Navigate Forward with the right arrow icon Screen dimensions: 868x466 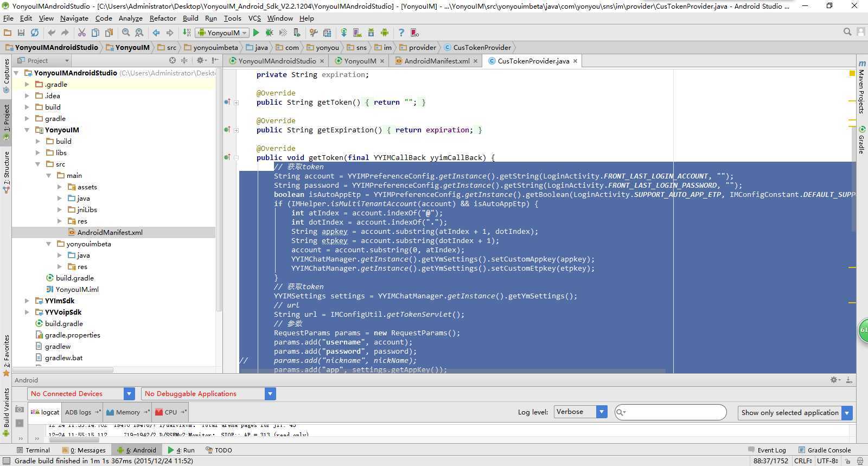click(x=170, y=33)
